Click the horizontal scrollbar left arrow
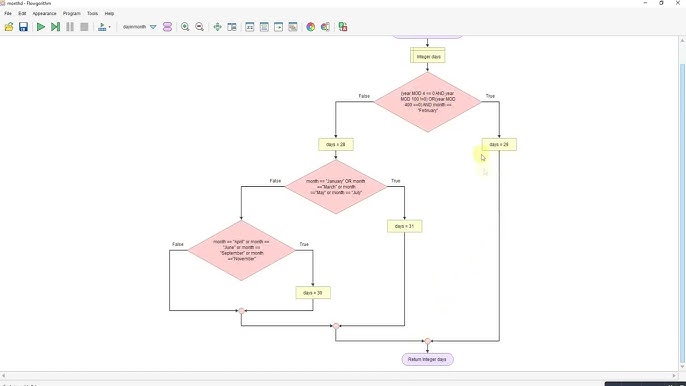Screen dimensions: 686x386 pyautogui.click(x=4, y=375)
